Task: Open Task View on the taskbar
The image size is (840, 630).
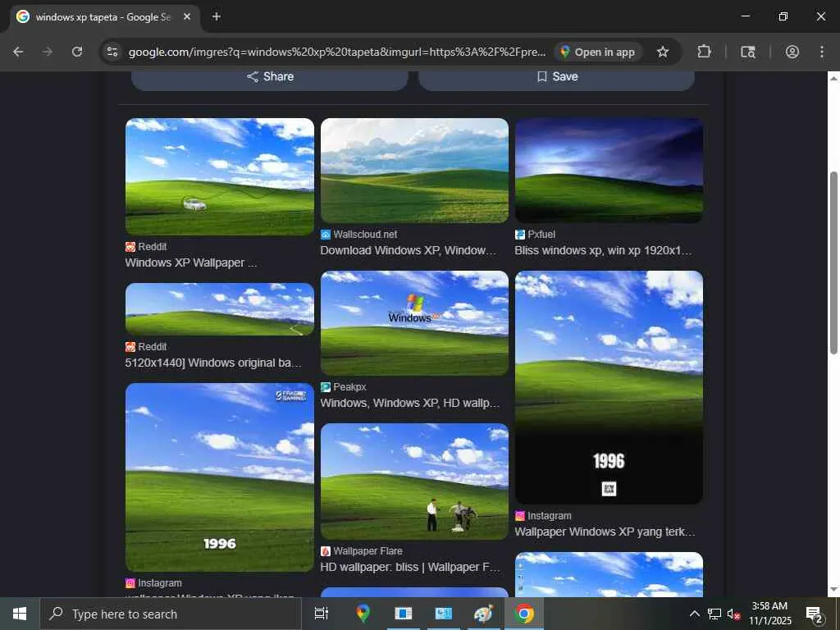Action: [322, 614]
